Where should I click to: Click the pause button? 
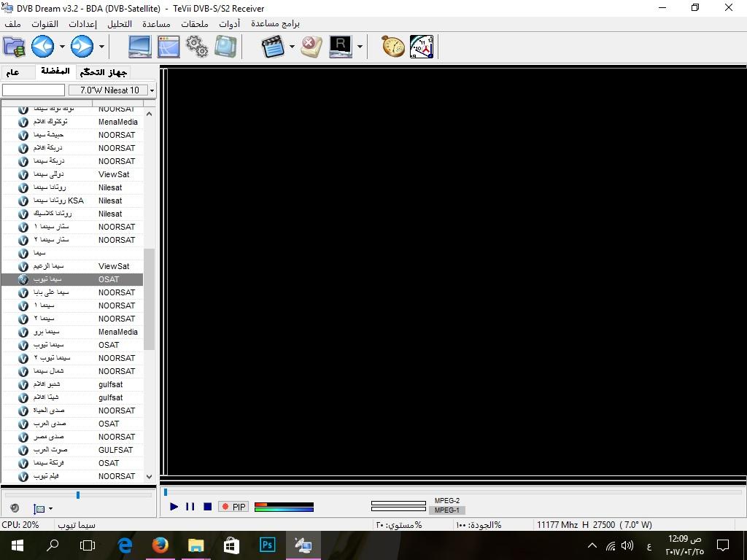coord(190,507)
